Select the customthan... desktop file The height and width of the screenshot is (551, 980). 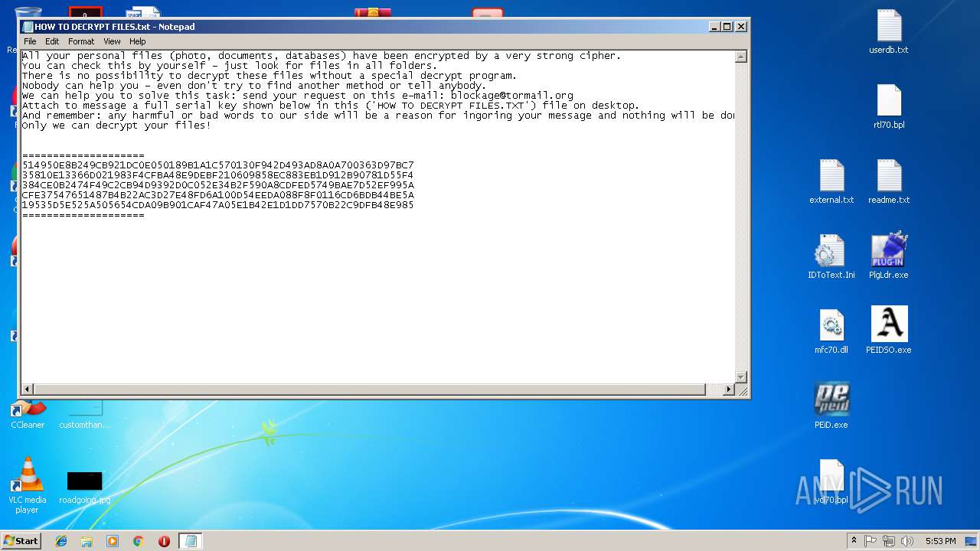(84, 416)
